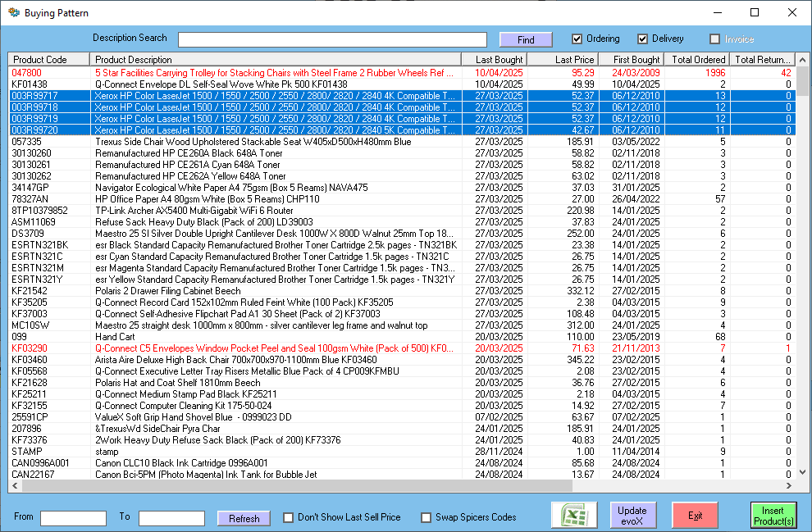Select the KF01438 Q-Connect Envelope row
Image resolution: width=812 pixels, height=532 pixels.
(402, 84)
